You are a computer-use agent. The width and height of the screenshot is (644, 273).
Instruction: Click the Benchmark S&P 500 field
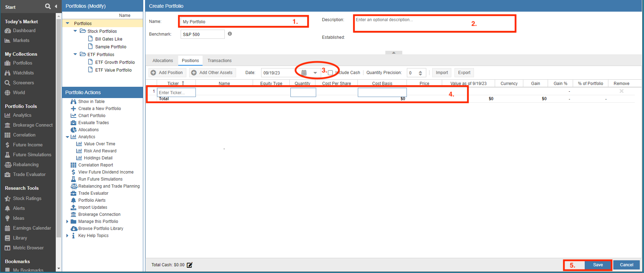coord(203,34)
